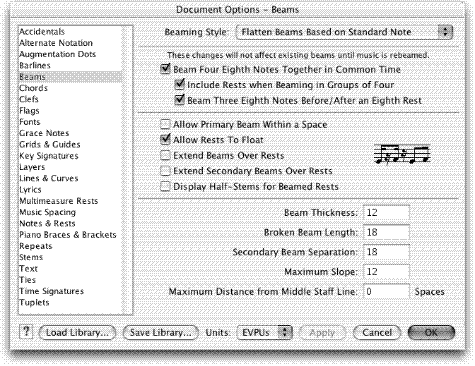The height and width of the screenshot is (366, 475).
Task: Check Extend Secondary Beams Over Rests
Action: pyautogui.click(x=165, y=171)
